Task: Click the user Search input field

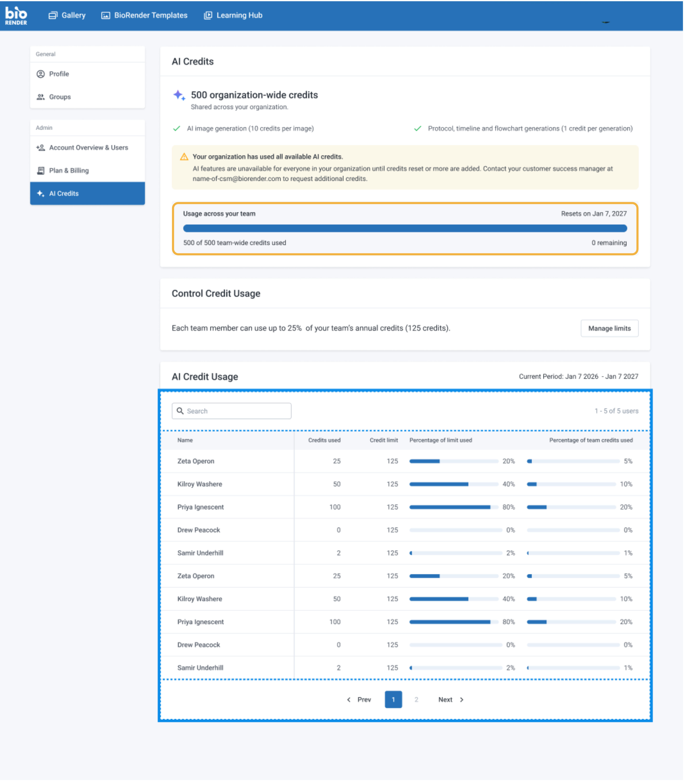Action: point(237,411)
